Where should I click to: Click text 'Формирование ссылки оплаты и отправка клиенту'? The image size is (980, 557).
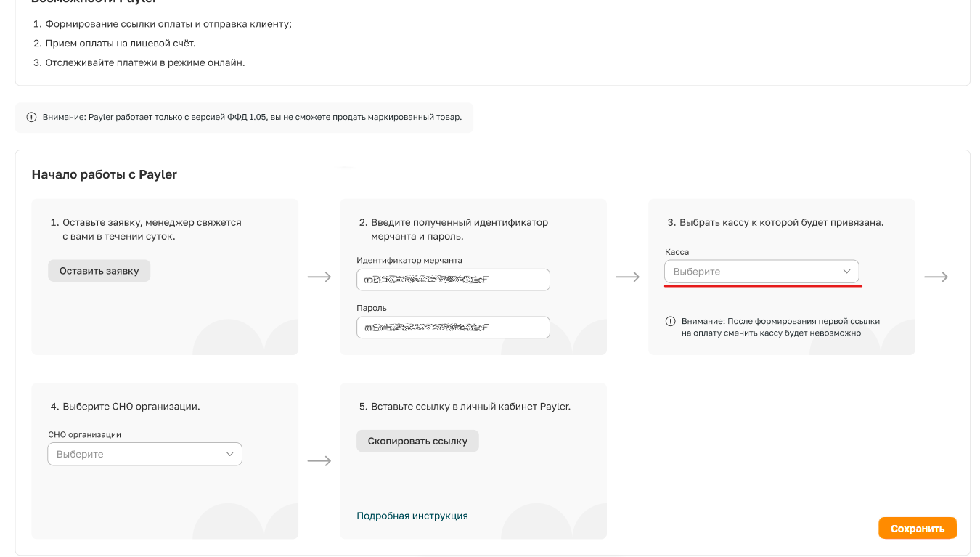point(167,24)
